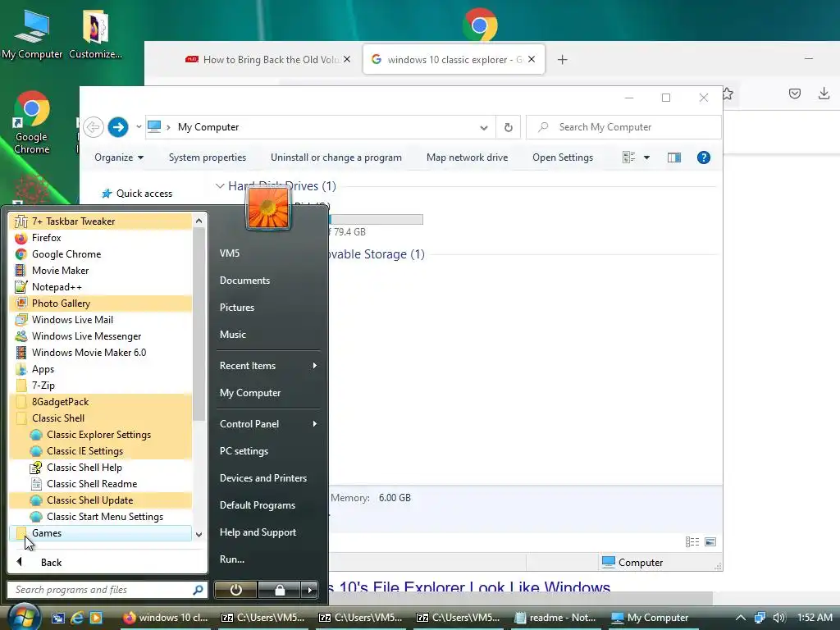This screenshot has height=630, width=840.
Task: Open Classic Explorer Settings
Action: pyautogui.click(x=100, y=435)
